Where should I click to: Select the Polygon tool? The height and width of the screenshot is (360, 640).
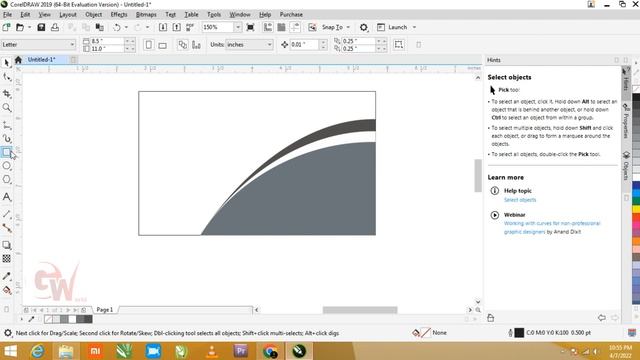click(7, 179)
